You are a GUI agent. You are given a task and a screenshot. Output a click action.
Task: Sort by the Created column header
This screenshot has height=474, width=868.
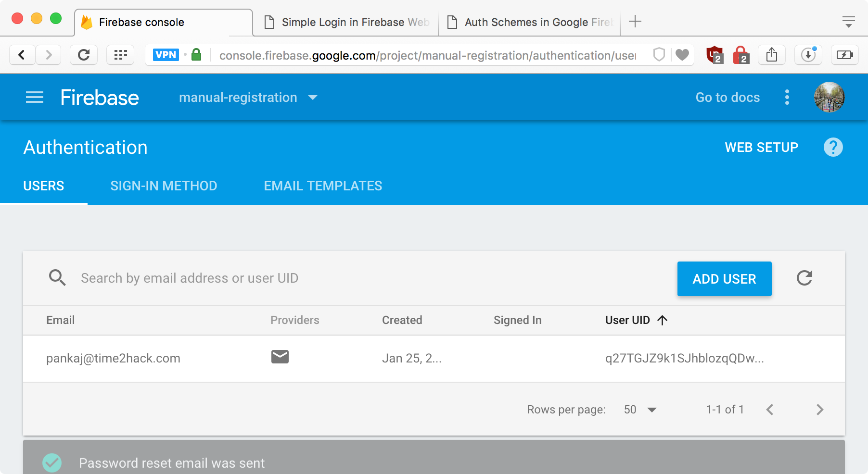(402, 320)
